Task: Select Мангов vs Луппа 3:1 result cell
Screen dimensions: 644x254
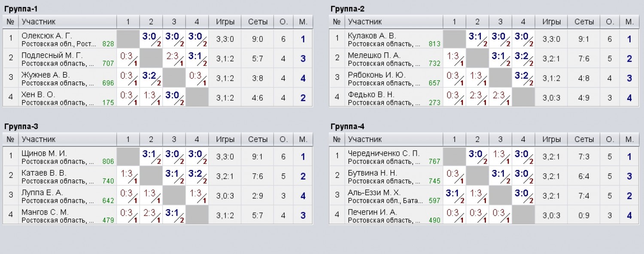Action: (x=174, y=215)
